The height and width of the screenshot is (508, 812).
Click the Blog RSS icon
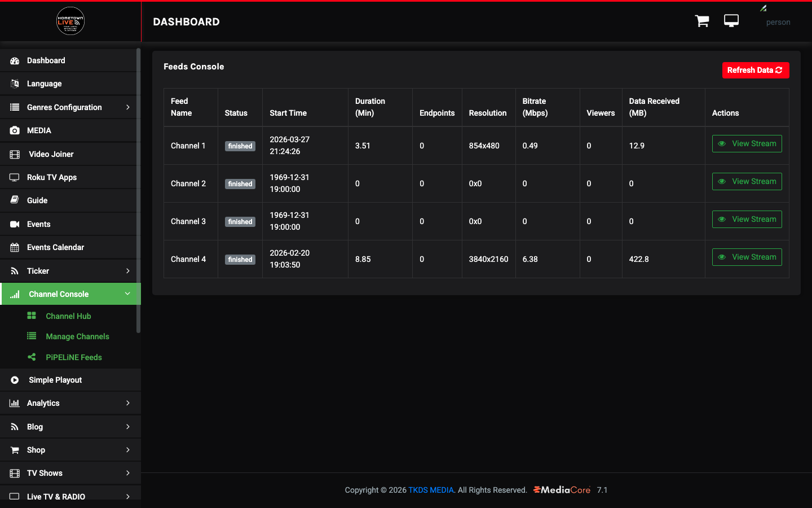[x=15, y=427]
